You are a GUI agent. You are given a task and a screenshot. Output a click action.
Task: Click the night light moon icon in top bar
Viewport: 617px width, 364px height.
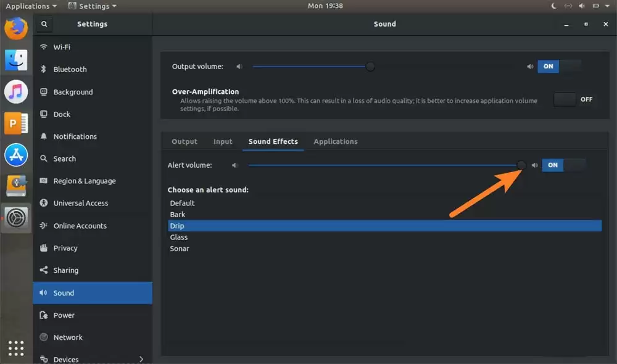[553, 6]
